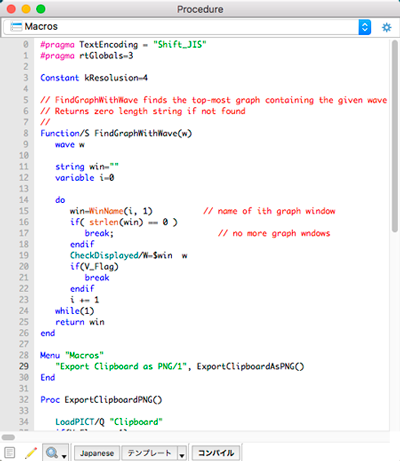400x461 pixels.
Task: Click '// Returns zero length string' comment
Action: tap(143, 111)
